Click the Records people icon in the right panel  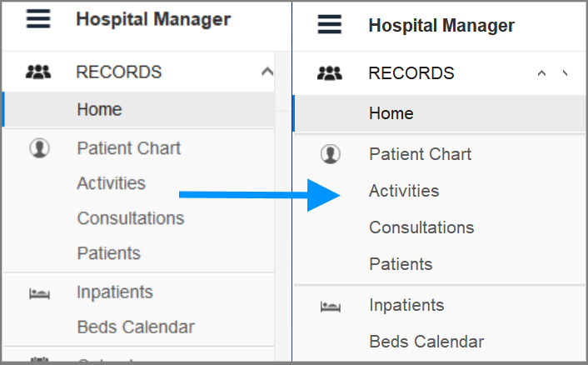click(330, 73)
